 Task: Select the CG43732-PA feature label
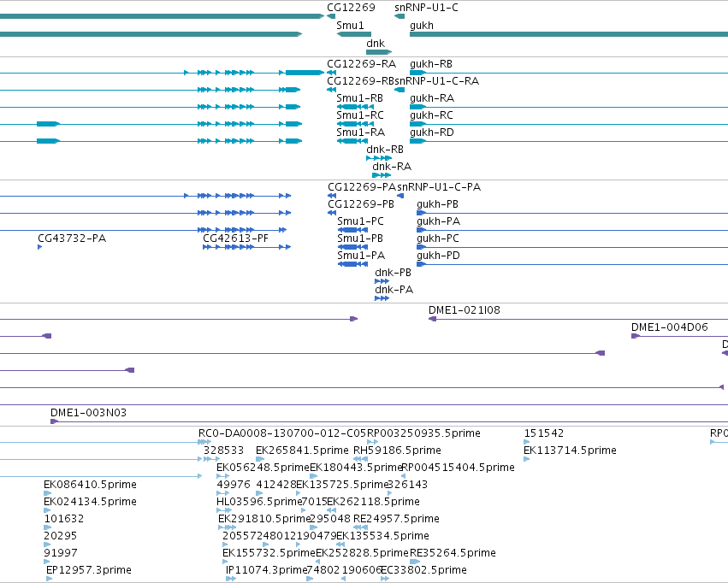(x=72, y=238)
